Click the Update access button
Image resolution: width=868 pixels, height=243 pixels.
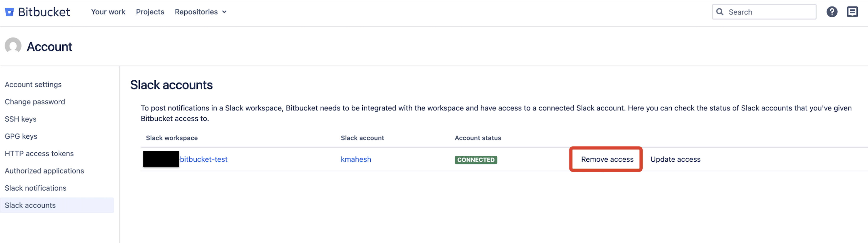tap(675, 159)
